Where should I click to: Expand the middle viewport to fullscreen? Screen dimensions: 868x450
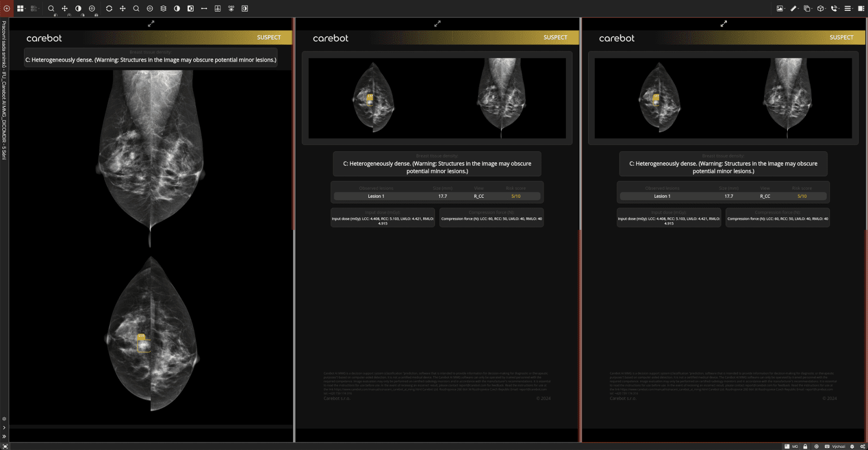coord(437,24)
